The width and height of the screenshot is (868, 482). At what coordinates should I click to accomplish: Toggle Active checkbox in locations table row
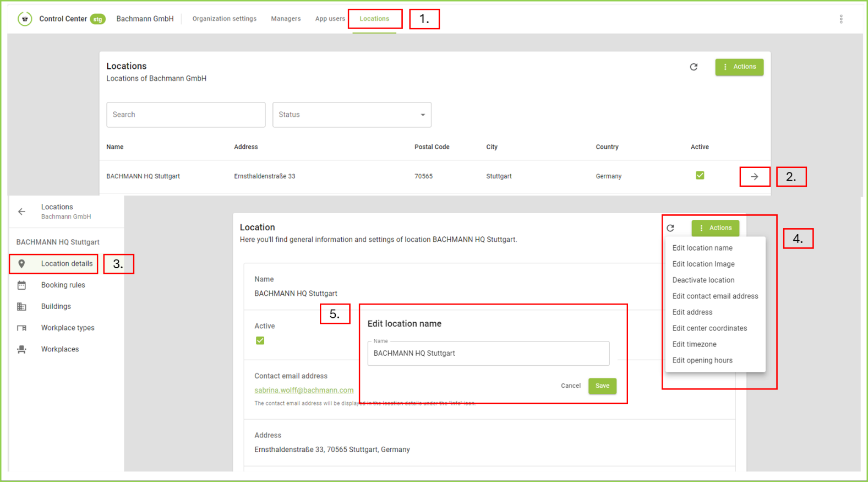(700, 176)
